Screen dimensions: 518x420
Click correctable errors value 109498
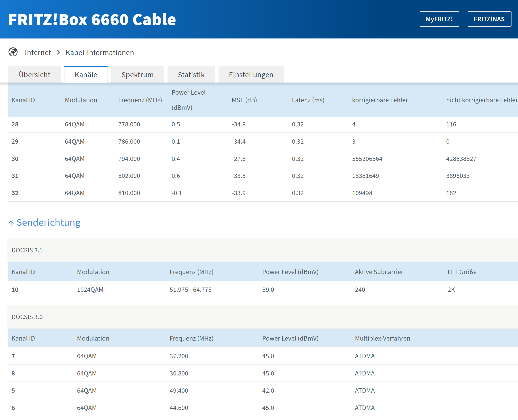point(362,193)
